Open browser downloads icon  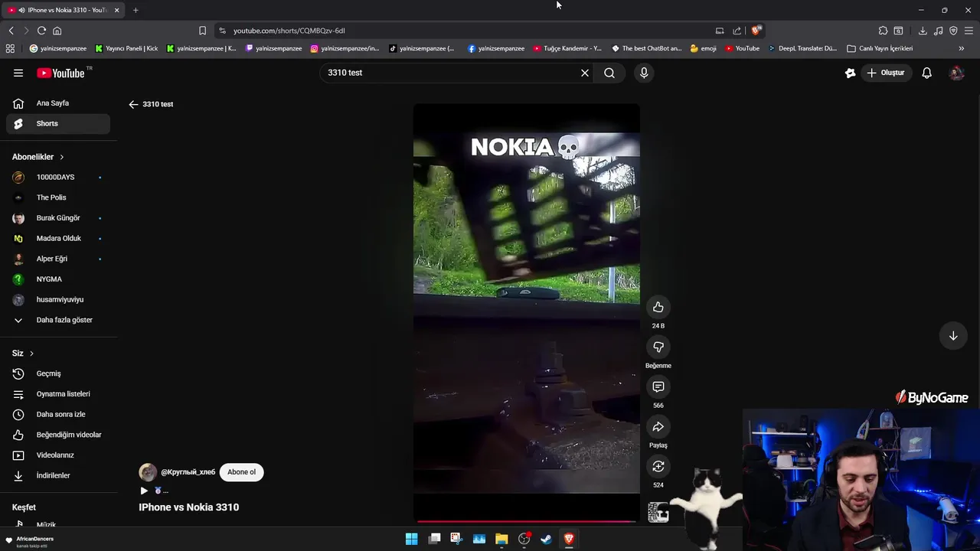coord(923,31)
